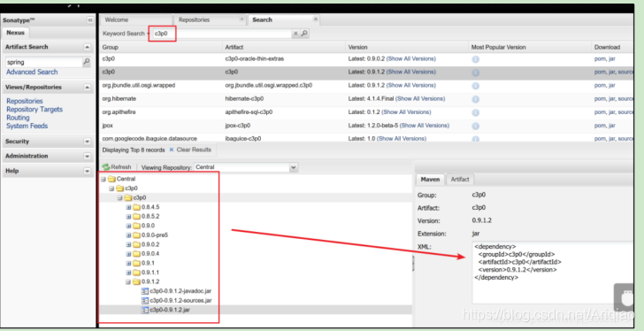Sort by Artifact column header
Viewport: 644px width, 331px height.
coord(284,47)
